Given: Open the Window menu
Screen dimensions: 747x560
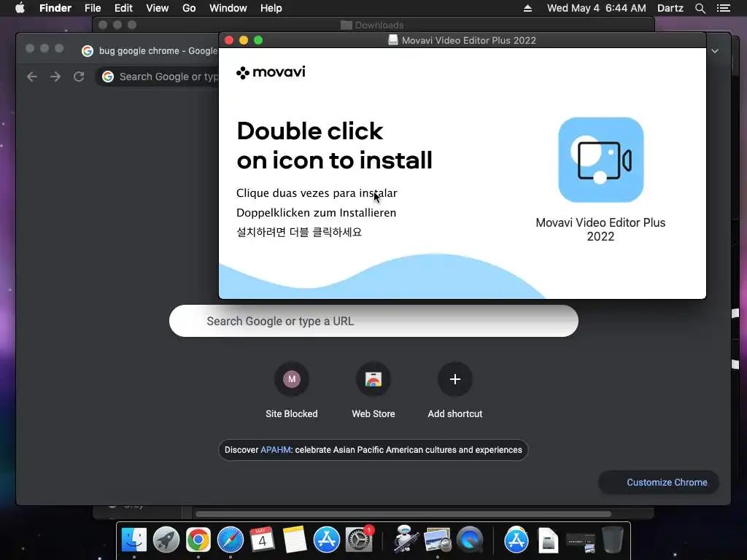Looking at the screenshot, I should [228, 8].
